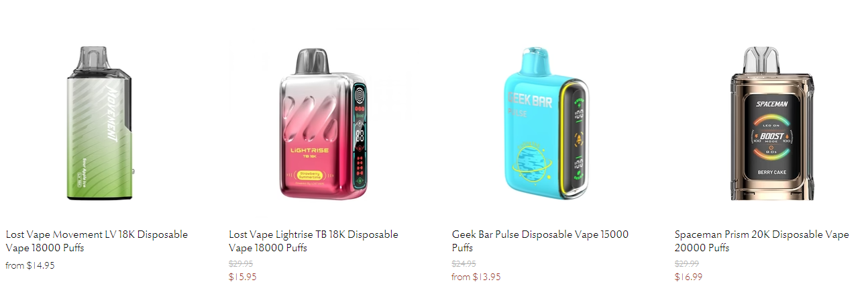Viewport: 868px width, 305px height.
Task: Click the Spaceman Prism 20K Disposable Vape title
Action: (x=761, y=241)
